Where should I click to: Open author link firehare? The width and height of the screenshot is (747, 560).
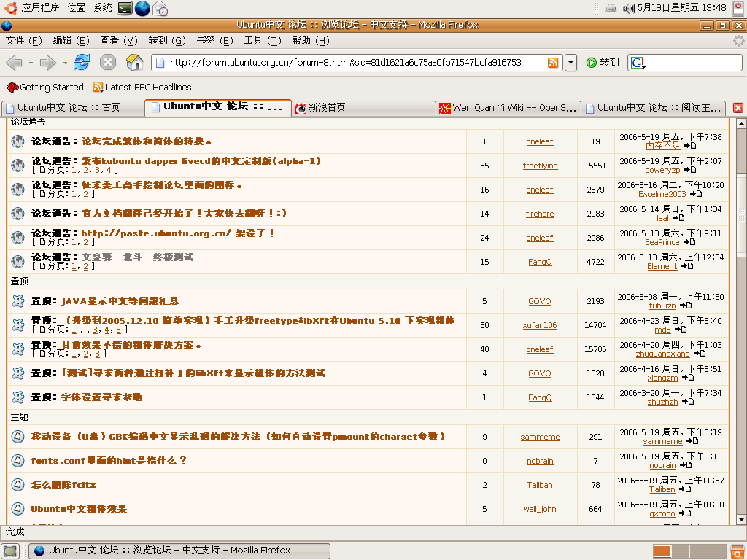[540, 214]
